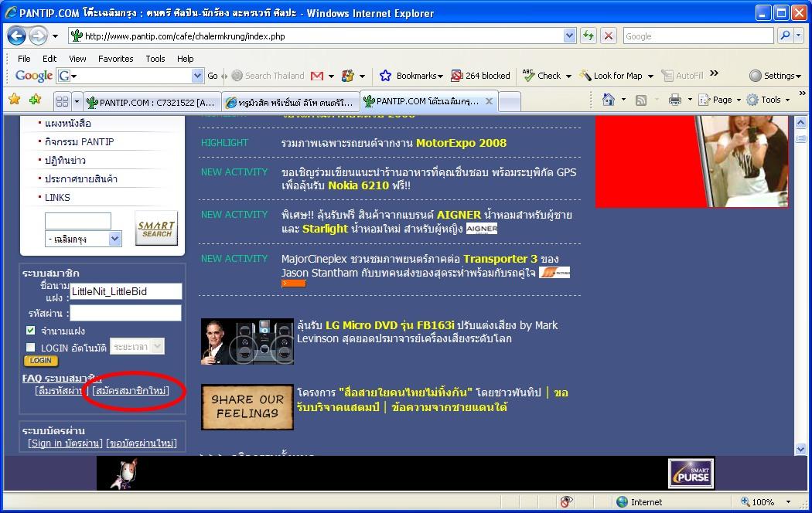Click the password input field
812x513 pixels.
point(126,313)
